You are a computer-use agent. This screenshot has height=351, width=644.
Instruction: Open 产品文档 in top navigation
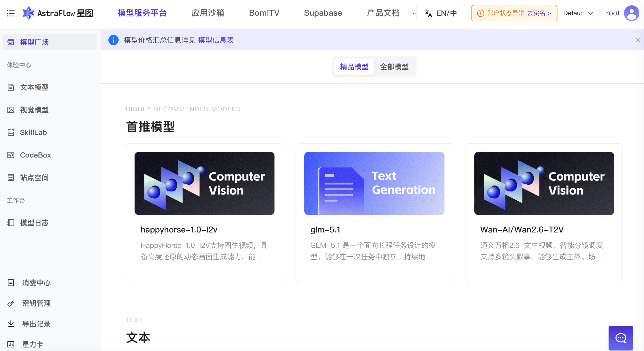[x=383, y=13]
